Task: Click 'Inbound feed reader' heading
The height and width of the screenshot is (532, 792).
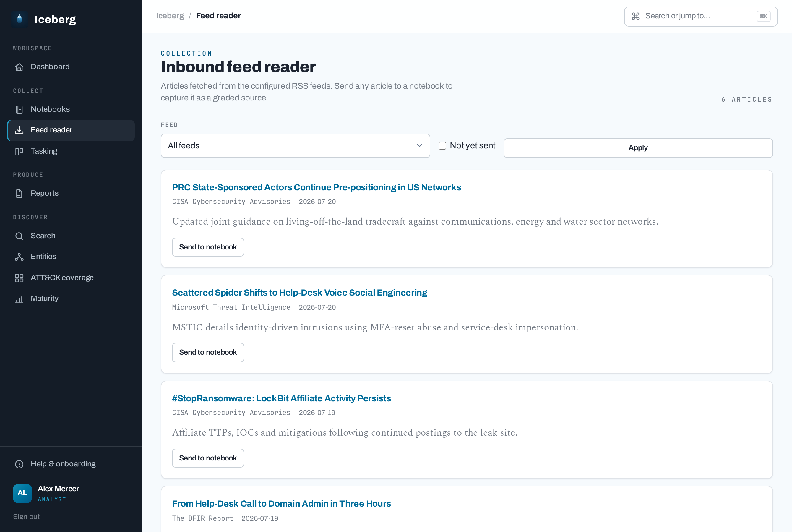Action: [x=238, y=67]
